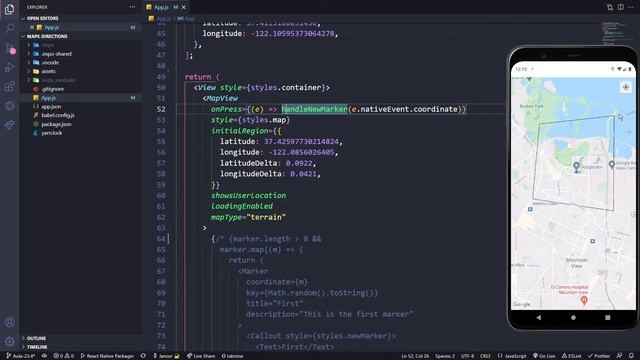Screen dimensions: 640x360
Task: Open Explorer's more actions ellipsis
Action: tap(132, 7)
